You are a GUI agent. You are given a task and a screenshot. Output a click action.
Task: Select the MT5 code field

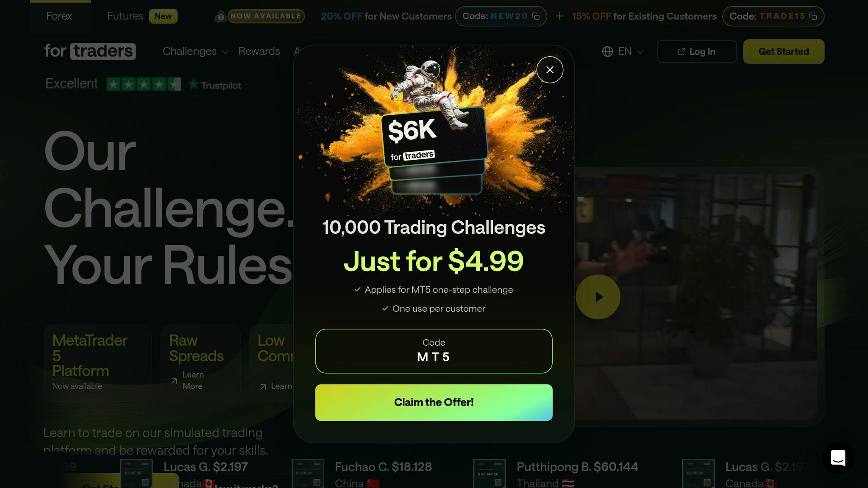pos(434,351)
